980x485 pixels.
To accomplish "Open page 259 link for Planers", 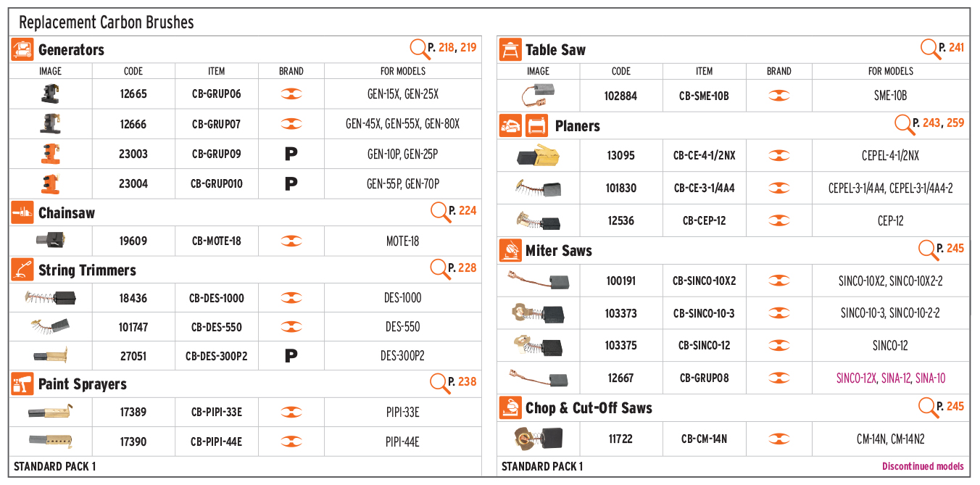I will [955, 123].
